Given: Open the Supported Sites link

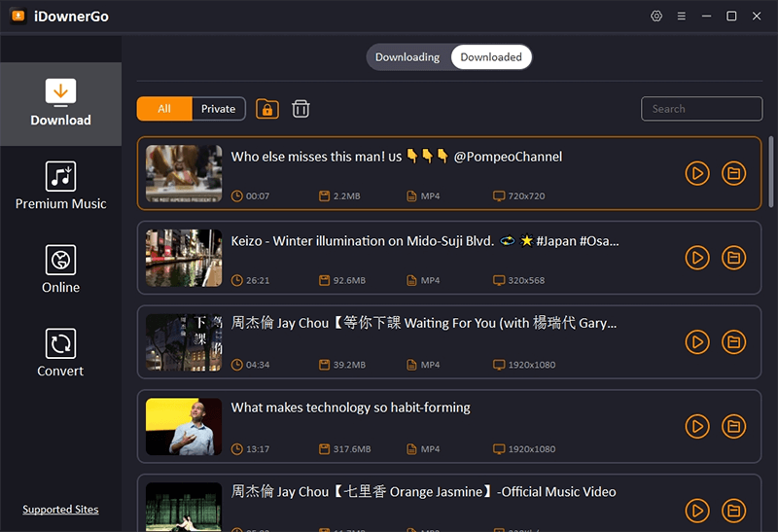Looking at the screenshot, I should 60,510.
